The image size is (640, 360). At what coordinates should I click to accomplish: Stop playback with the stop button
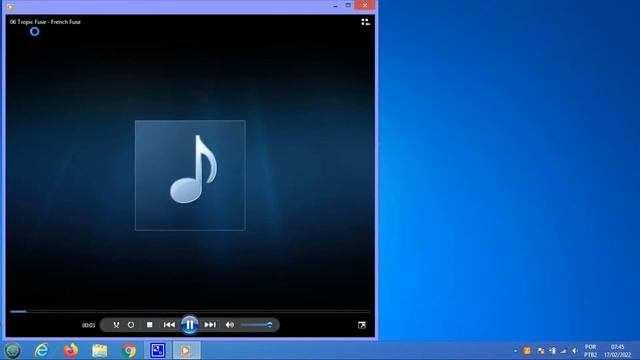click(149, 325)
